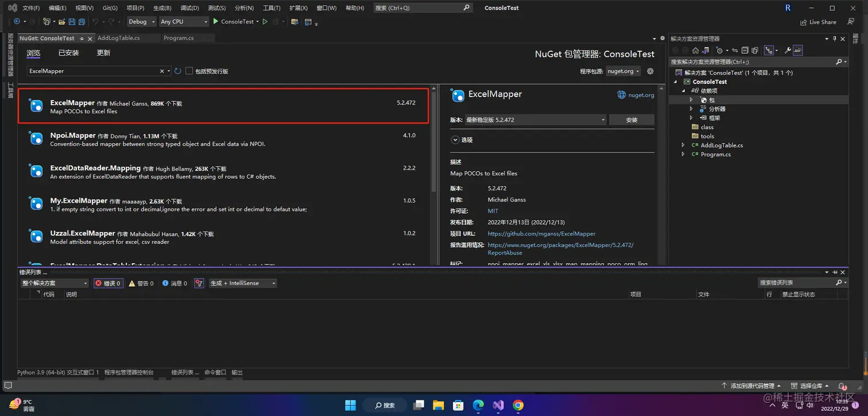Open the entire solution scope dropdown
The image size is (868, 416).
[55, 283]
